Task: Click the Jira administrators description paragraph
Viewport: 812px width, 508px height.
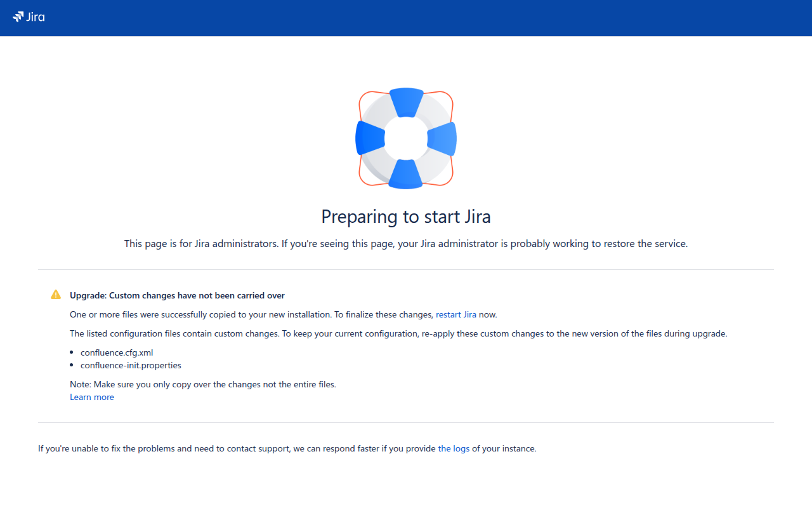Action: click(x=406, y=243)
